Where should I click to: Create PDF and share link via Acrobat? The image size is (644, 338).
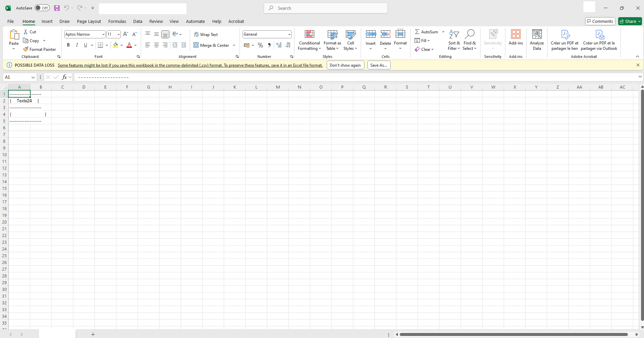[565, 40]
